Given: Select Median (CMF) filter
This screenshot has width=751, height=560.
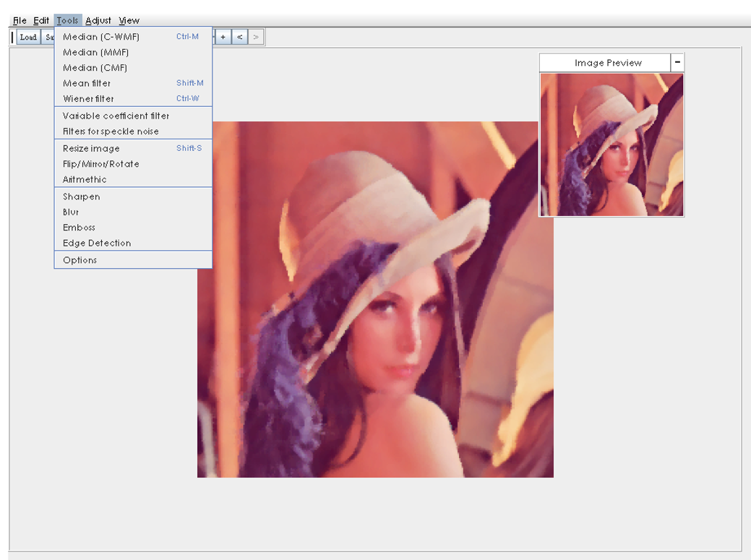Looking at the screenshot, I should [133, 67].
